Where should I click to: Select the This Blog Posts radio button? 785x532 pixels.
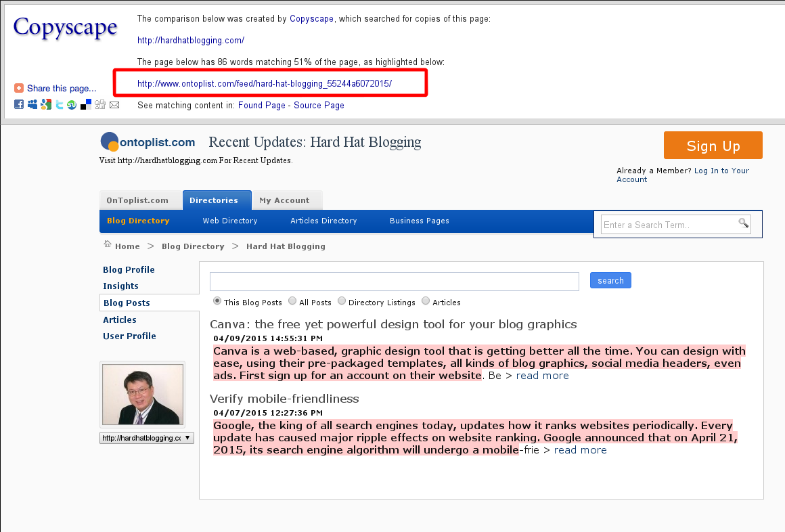217,301
